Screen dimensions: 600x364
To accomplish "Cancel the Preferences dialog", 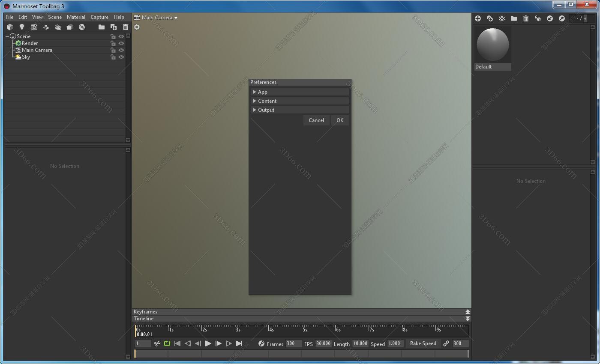I will [x=316, y=120].
